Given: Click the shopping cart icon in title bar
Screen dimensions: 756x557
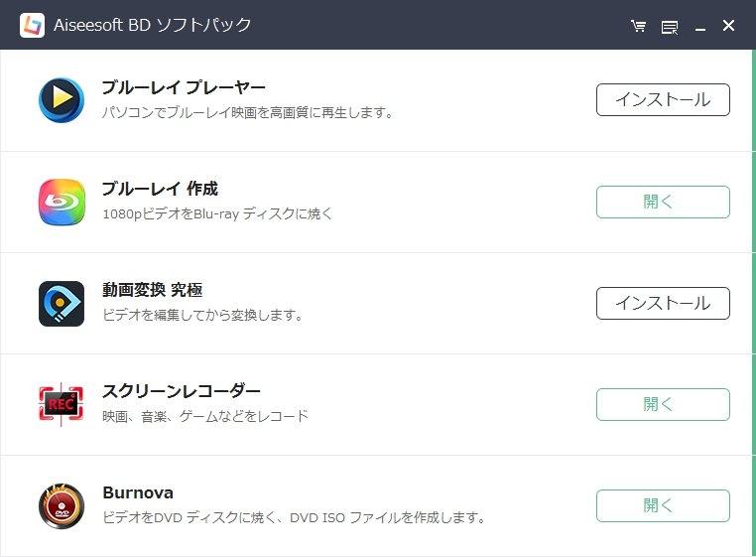Looking at the screenshot, I should [x=638, y=26].
